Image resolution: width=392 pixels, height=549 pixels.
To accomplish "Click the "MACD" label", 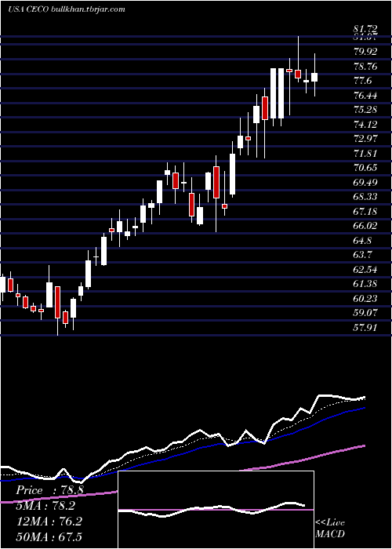I will tap(330, 534).
